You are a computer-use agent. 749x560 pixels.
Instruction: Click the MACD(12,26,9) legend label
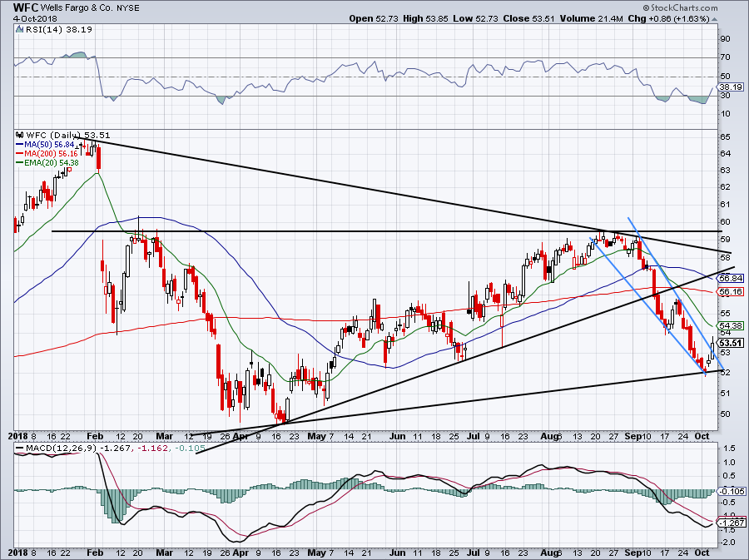[61, 448]
